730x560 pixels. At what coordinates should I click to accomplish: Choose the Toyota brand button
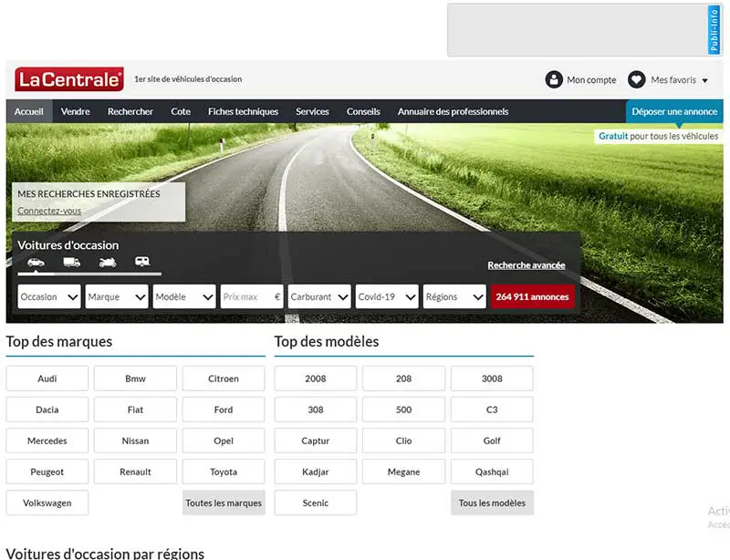[x=224, y=472]
